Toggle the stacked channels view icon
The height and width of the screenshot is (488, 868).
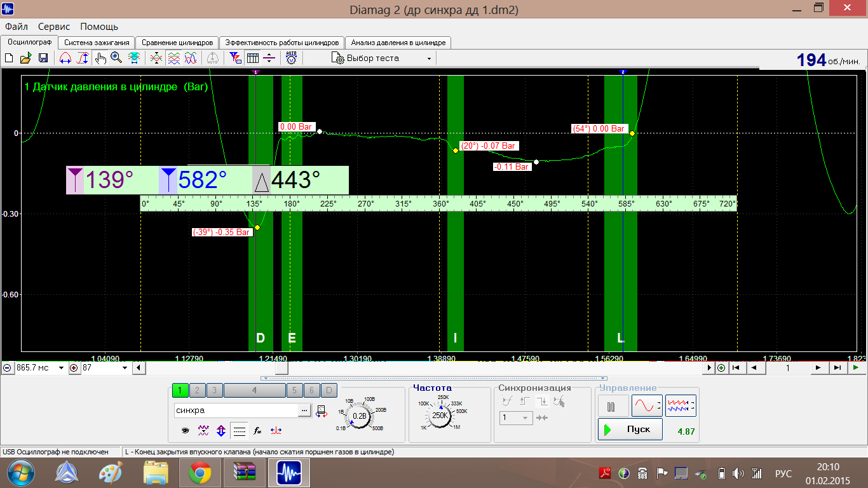click(173, 58)
